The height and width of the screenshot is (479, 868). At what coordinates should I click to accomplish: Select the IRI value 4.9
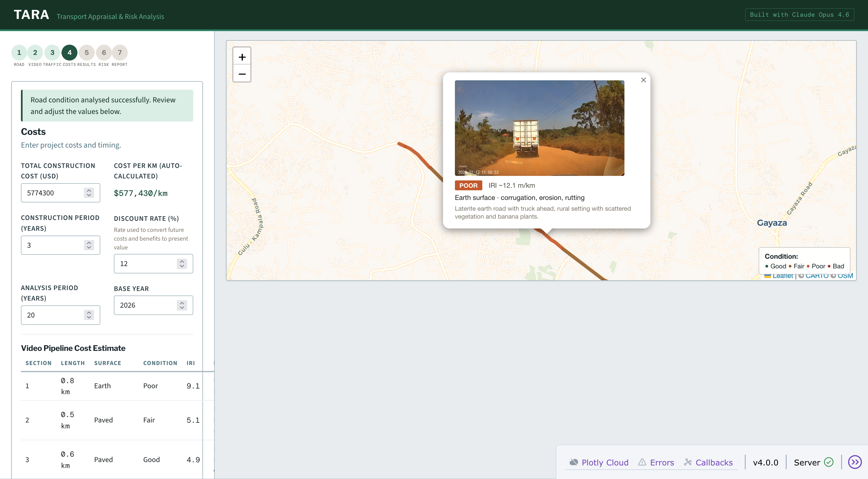(x=193, y=459)
